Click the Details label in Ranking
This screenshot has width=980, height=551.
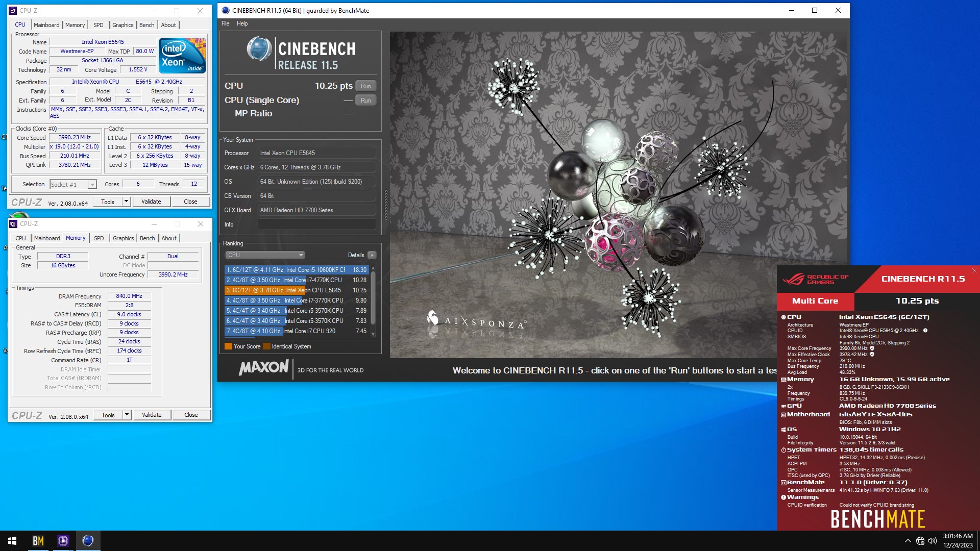[x=356, y=255]
